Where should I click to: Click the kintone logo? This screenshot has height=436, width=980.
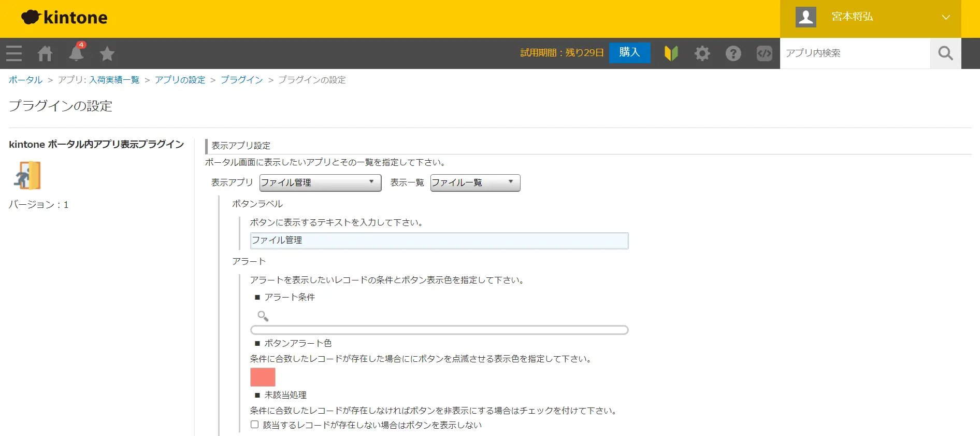tap(64, 18)
